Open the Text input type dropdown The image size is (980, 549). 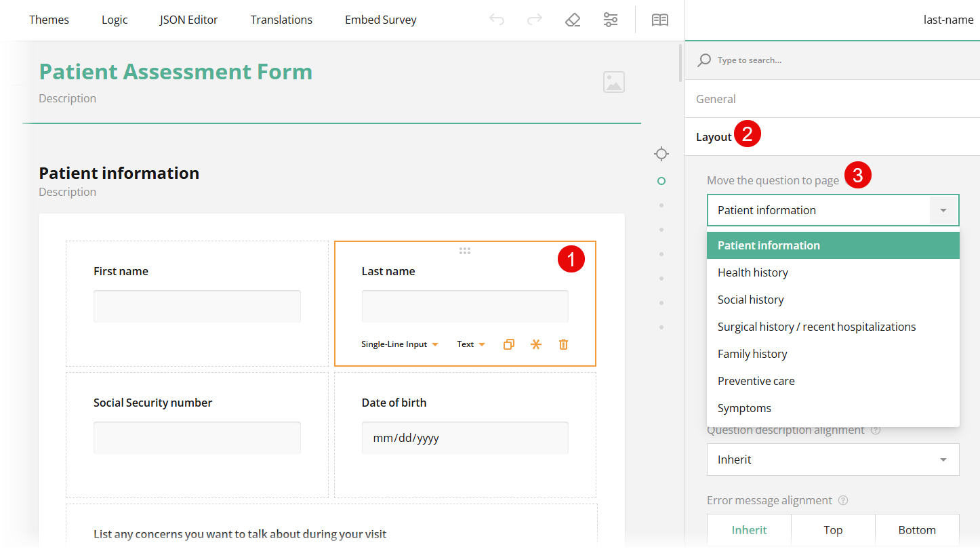[470, 344]
